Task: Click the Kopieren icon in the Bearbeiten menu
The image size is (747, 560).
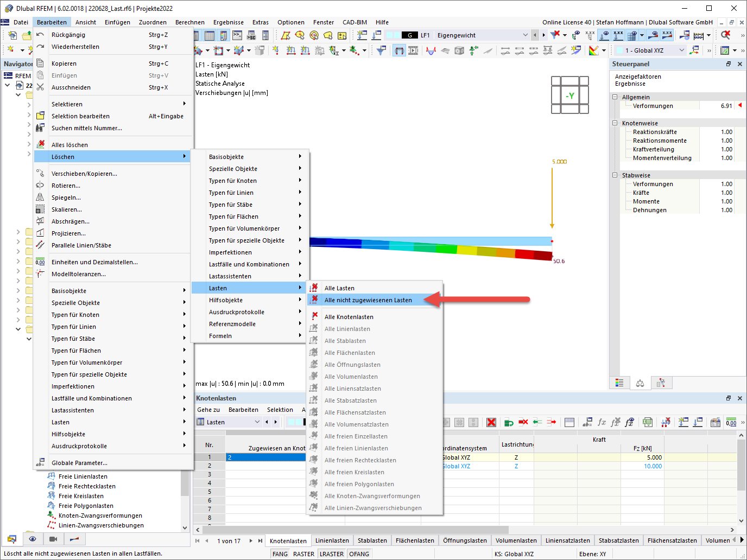Action: (40, 63)
